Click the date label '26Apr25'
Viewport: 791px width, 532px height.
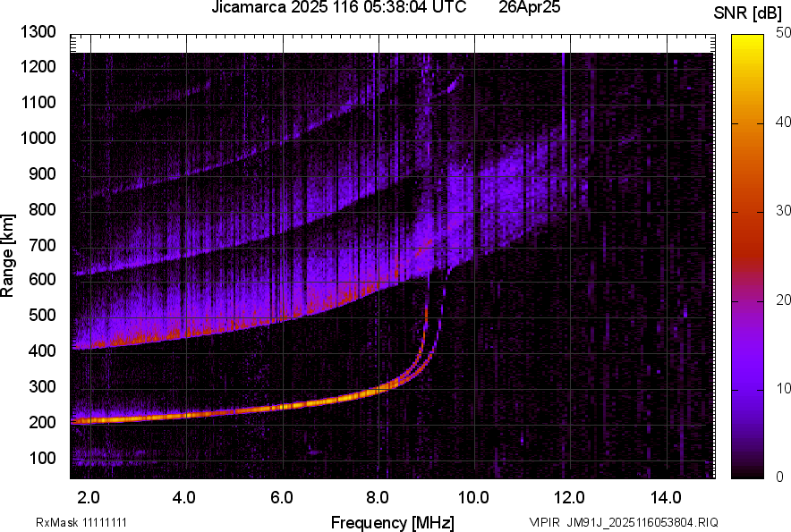(529, 7)
